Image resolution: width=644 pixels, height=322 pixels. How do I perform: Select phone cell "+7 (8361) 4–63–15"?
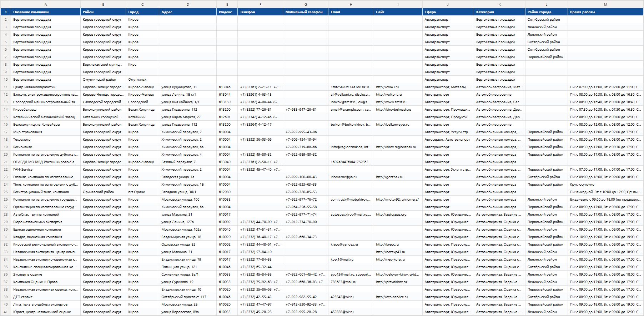(260, 95)
